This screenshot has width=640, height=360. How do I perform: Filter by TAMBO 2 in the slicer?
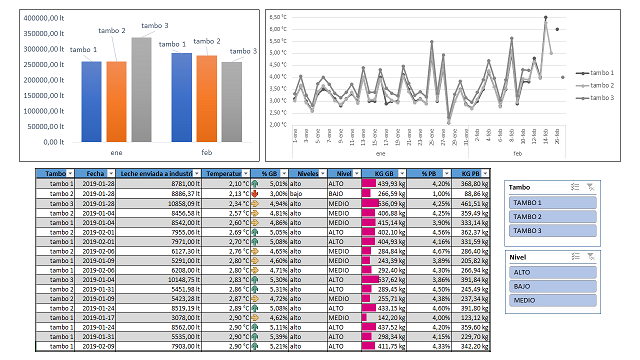click(553, 216)
